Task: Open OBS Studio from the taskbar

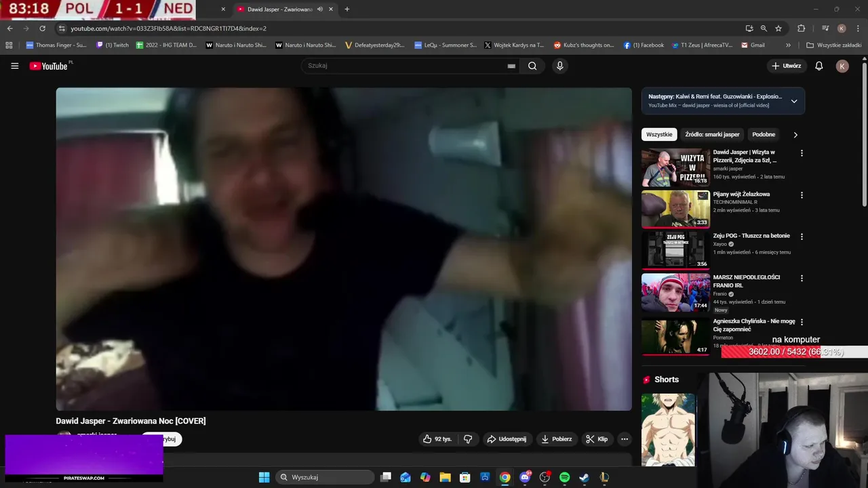Action: [x=545, y=477]
